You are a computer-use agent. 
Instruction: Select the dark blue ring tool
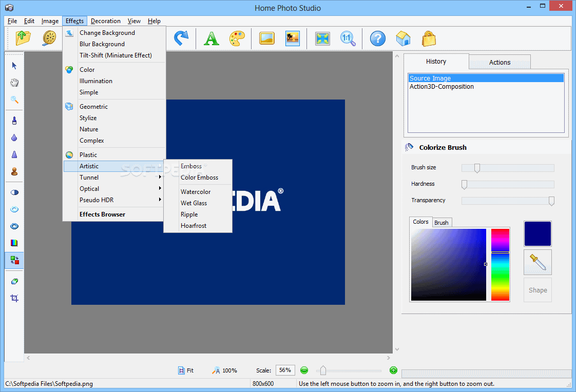click(14, 226)
